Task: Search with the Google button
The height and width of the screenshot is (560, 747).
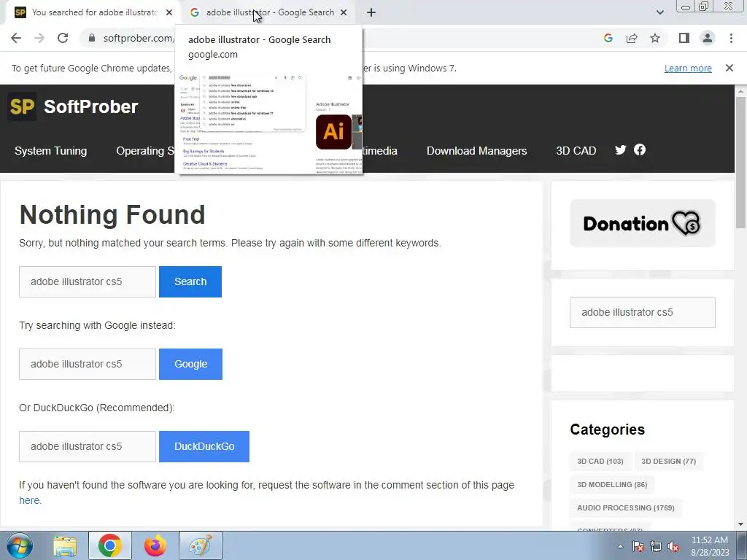Action: (190, 365)
